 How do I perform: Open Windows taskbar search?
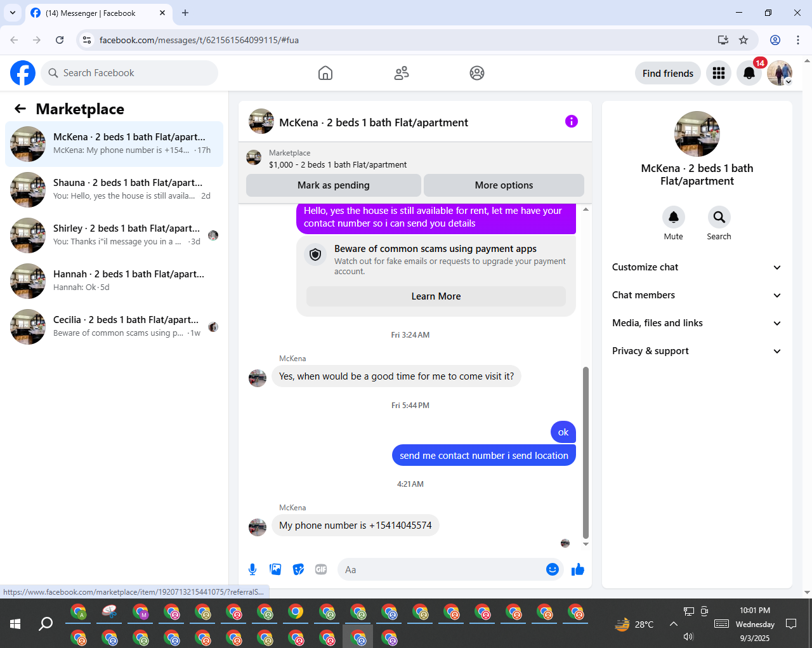click(46, 624)
